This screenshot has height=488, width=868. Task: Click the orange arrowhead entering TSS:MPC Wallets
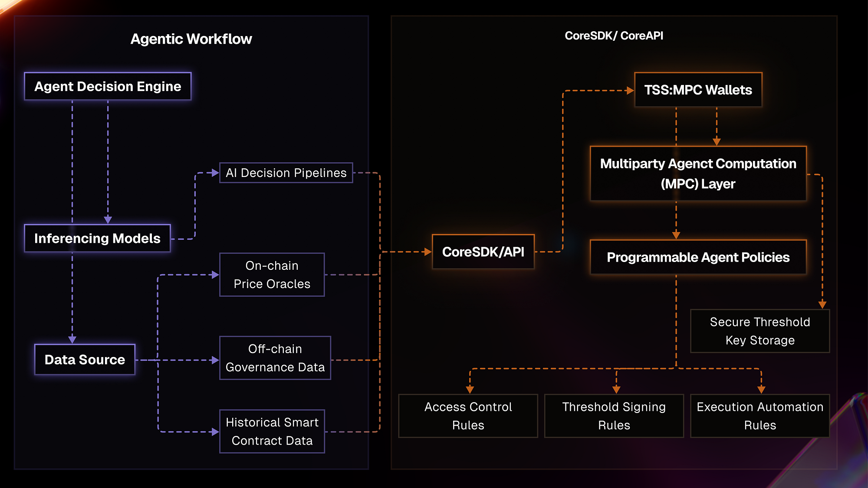coord(630,91)
